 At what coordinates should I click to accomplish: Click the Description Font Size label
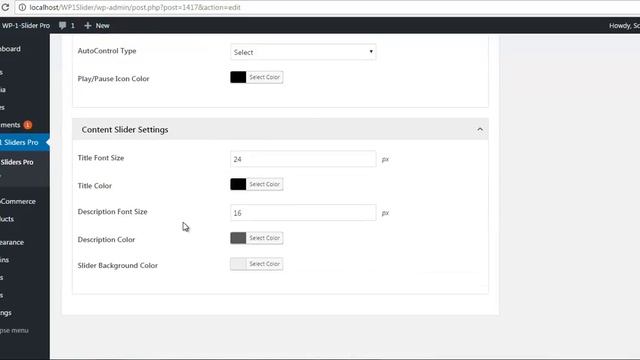click(x=112, y=212)
